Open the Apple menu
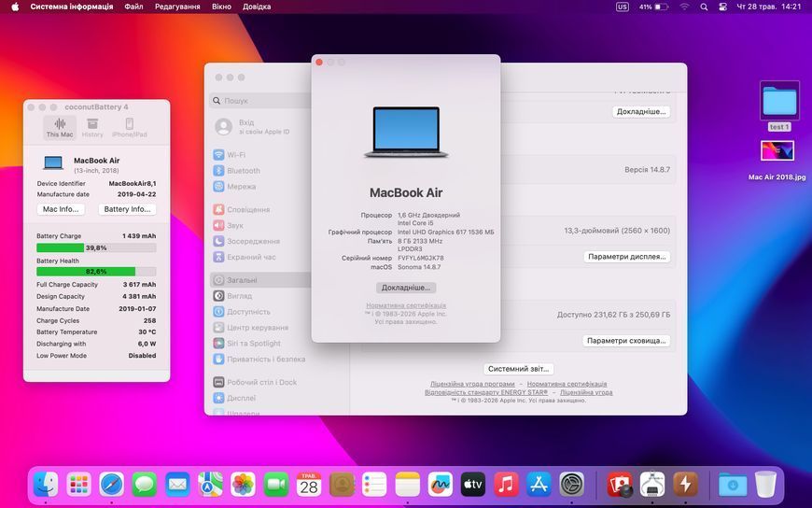The image size is (812, 508). (x=15, y=7)
